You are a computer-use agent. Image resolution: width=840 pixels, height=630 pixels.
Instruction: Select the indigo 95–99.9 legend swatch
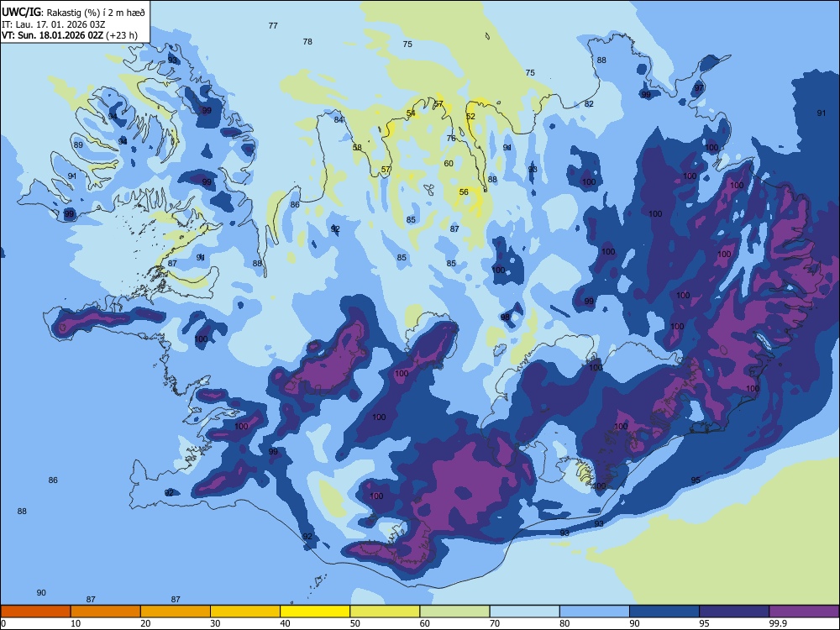[734, 612]
